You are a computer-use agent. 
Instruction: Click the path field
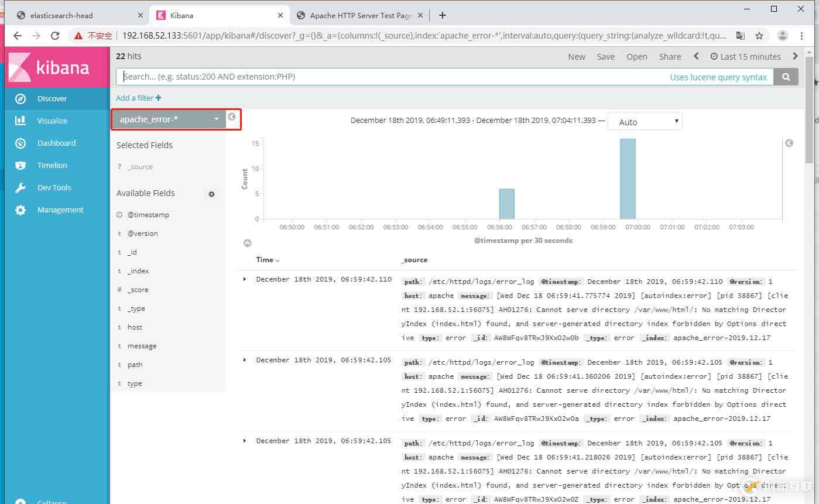(135, 365)
